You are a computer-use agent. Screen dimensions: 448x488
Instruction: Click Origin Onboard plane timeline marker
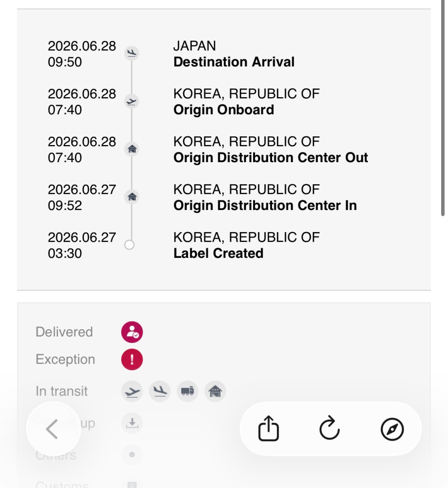pyautogui.click(x=132, y=101)
